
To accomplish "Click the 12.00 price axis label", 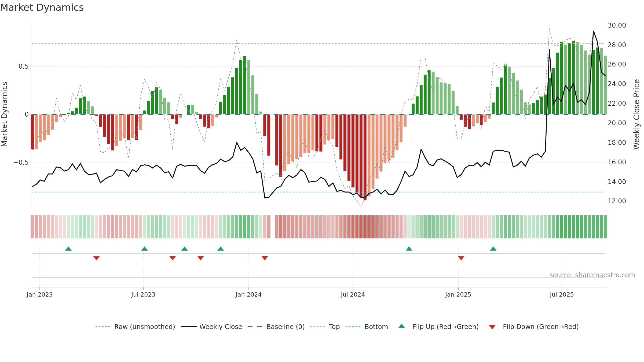I will coord(617,201).
